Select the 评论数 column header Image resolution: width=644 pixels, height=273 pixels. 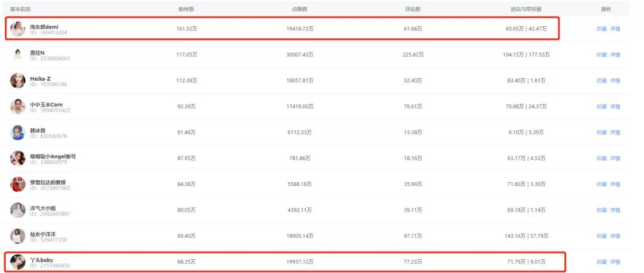pyautogui.click(x=413, y=9)
